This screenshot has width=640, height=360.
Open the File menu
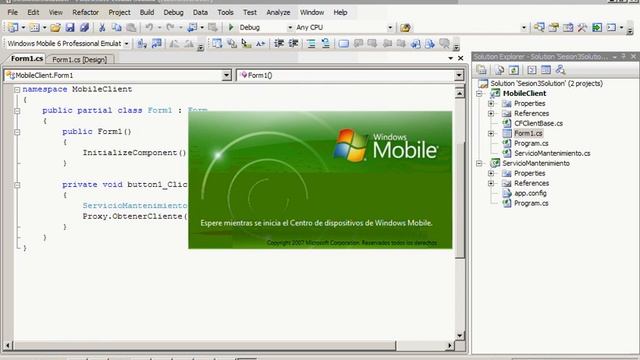[x=12, y=12]
